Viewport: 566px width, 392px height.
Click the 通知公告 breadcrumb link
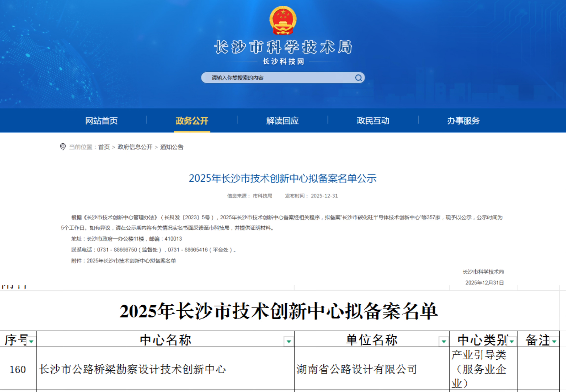click(172, 147)
